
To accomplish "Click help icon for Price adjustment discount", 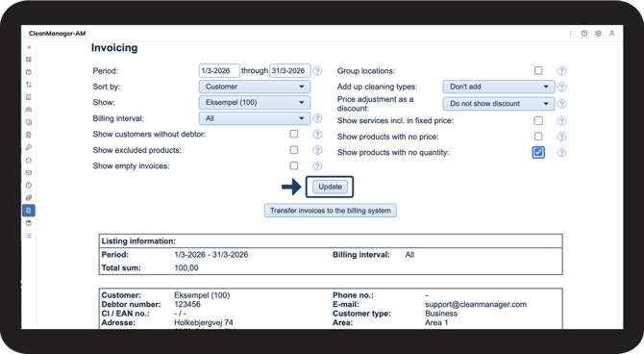I will click(x=561, y=104).
